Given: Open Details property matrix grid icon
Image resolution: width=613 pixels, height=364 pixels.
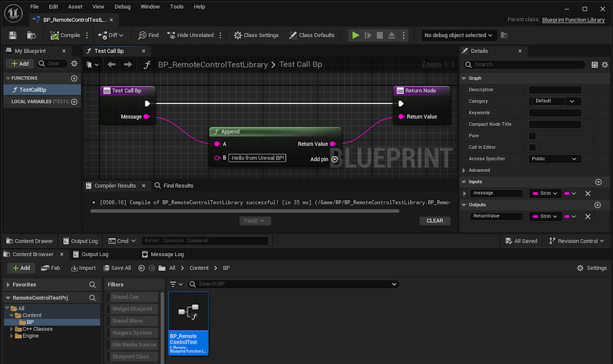Looking at the screenshot, I should pyautogui.click(x=595, y=65).
